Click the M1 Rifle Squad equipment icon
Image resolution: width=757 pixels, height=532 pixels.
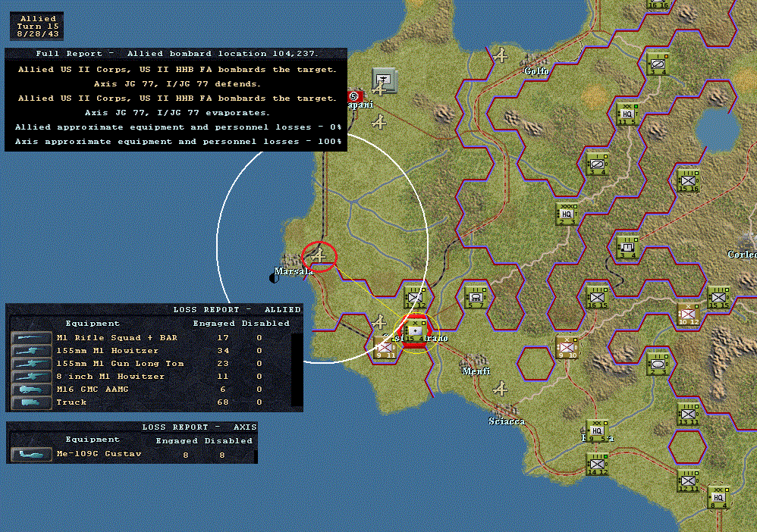[x=31, y=338]
